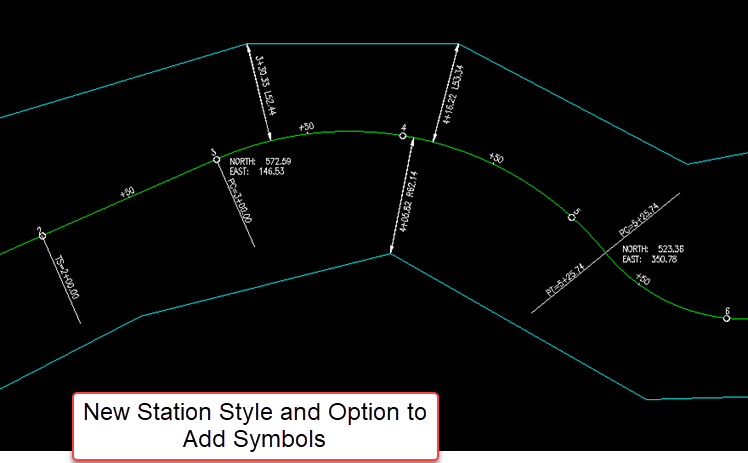Image resolution: width=748 pixels, height=463 pixels.
Task: Select the PT=5+25.74 label text
Action: tap(568, 279)
